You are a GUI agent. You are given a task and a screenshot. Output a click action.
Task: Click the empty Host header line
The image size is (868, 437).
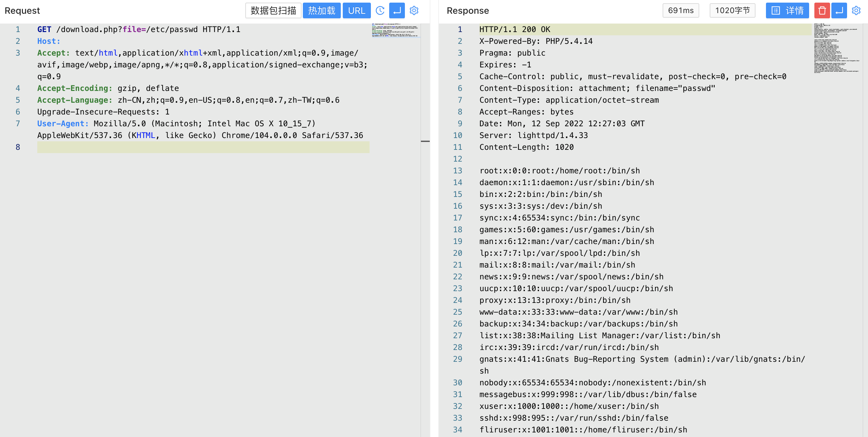click(49, 41)
